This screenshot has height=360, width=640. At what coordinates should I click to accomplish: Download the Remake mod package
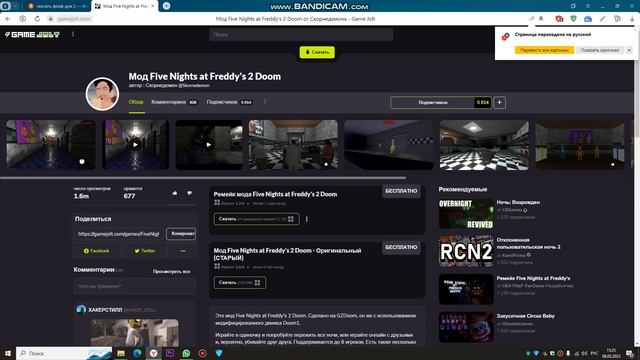click(256, 219)
